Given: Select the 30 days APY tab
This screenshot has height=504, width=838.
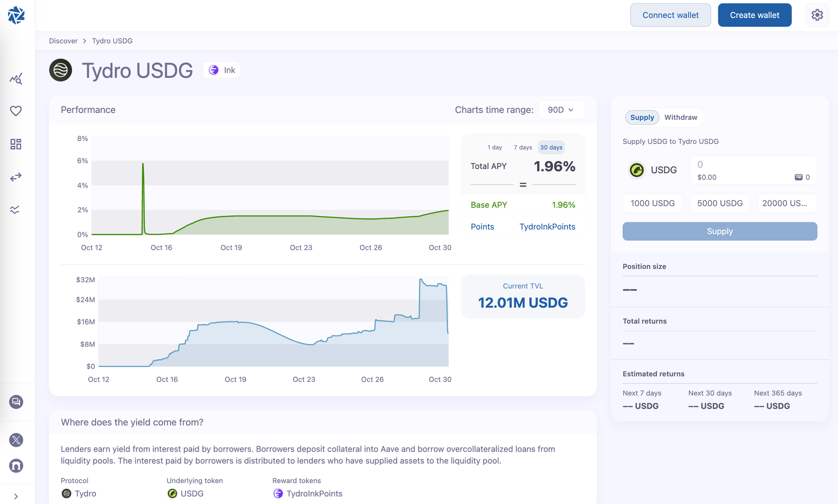Looking at the screenshot, I should click(x=551, y=147).
